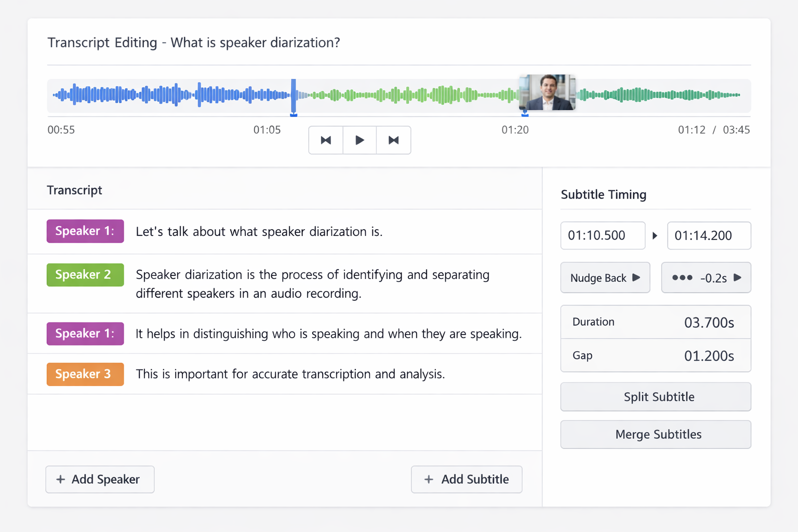Skip back to the previous subtitle
798x532 pixels.
point(325,140)
